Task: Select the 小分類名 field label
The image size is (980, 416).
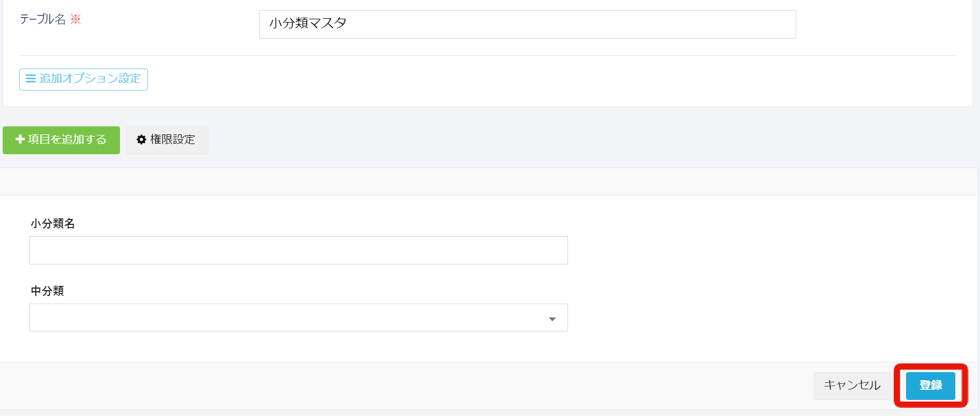Action: pyautogui.click(x=53, y=224)
